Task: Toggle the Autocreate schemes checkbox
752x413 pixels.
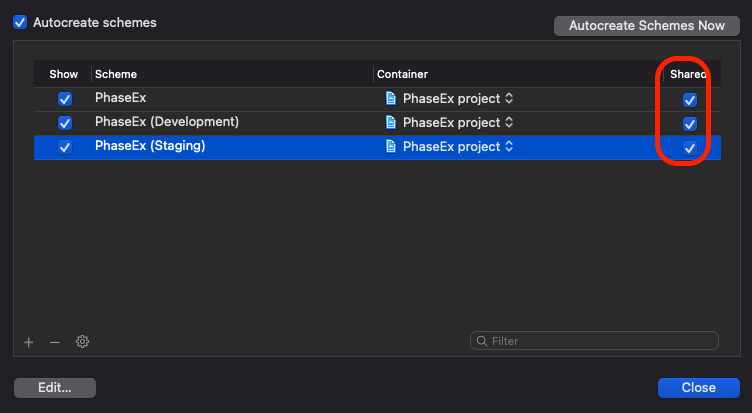Action: tap(20, 22)
